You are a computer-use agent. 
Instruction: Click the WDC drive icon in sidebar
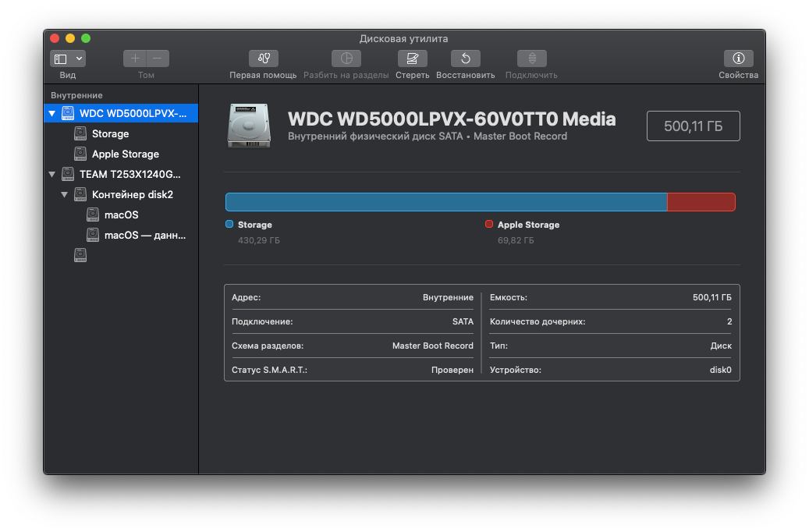tap(68, 114)
